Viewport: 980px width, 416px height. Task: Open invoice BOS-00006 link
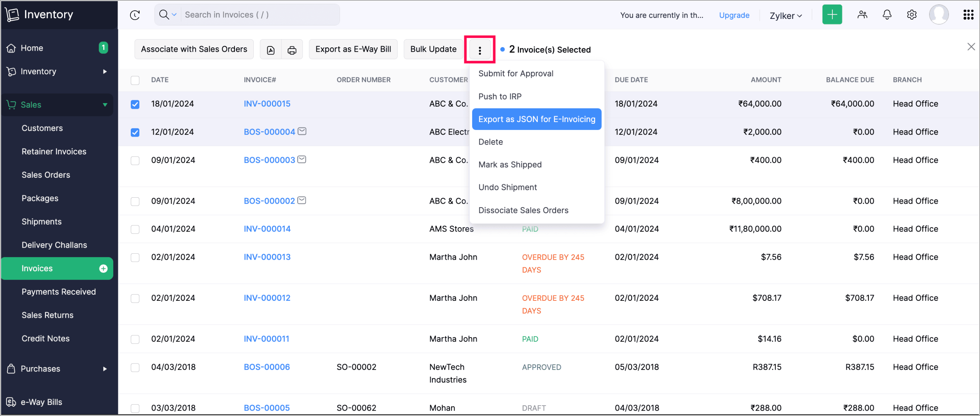(267, 367)
